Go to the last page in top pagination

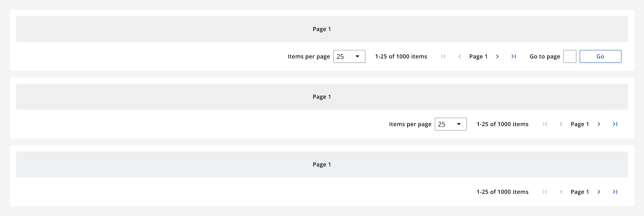click(514, 56)
